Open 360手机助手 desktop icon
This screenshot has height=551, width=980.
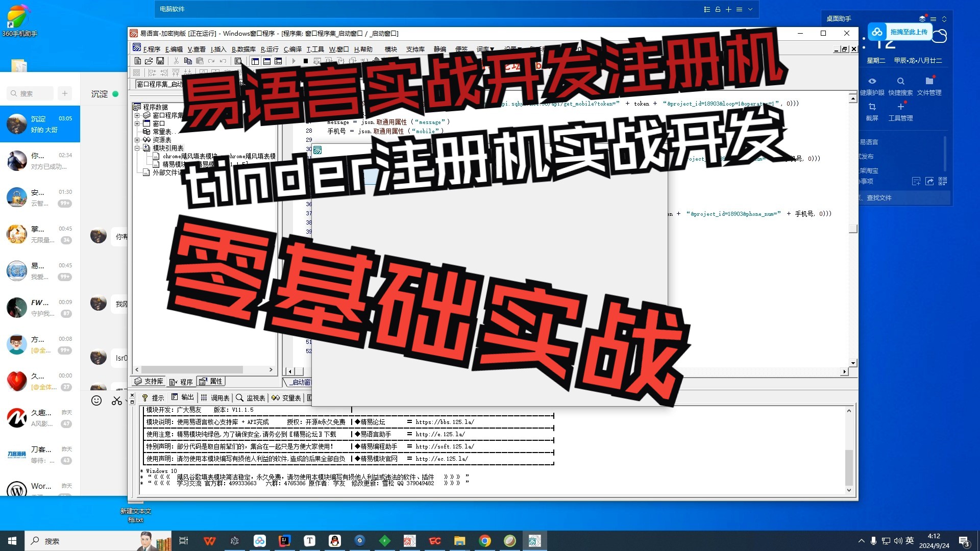pos(19,21)
